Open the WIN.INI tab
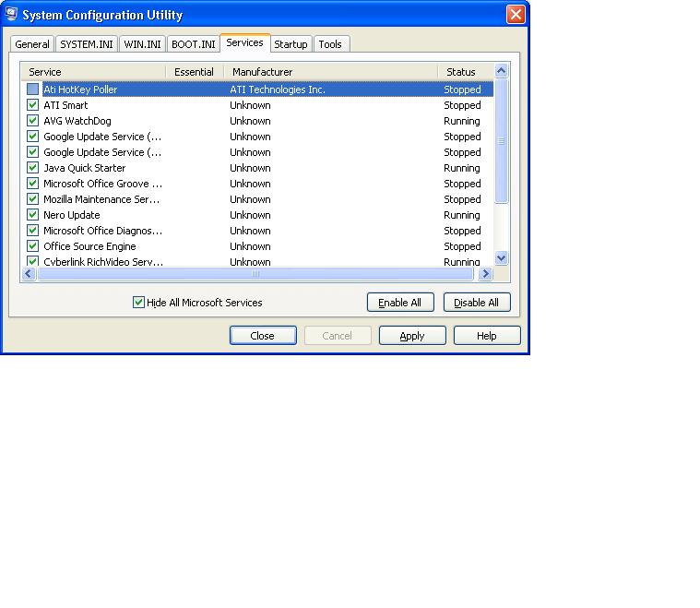 coord(142,44)
